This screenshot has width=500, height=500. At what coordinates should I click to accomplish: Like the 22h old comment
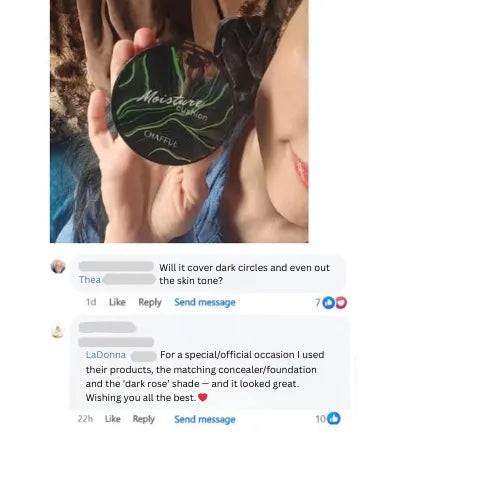(113, 419)
